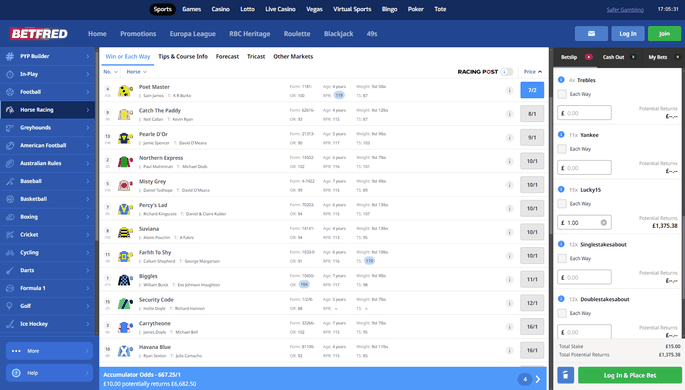
Task: Select the Greyhounds icon in sidebar
Action: tap(10, 128)
